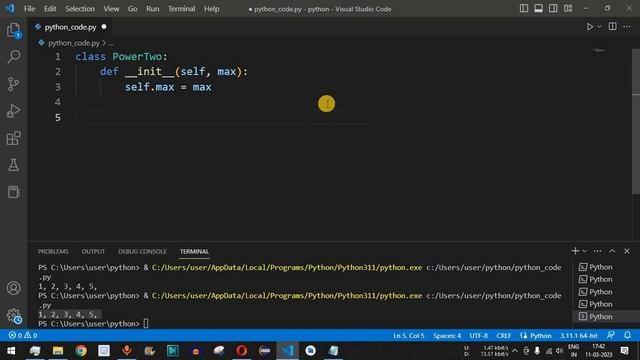The image size is (640, 360).
Task: Switch to the TERMINAL panel tab
Action: click(x=194, y=251)
